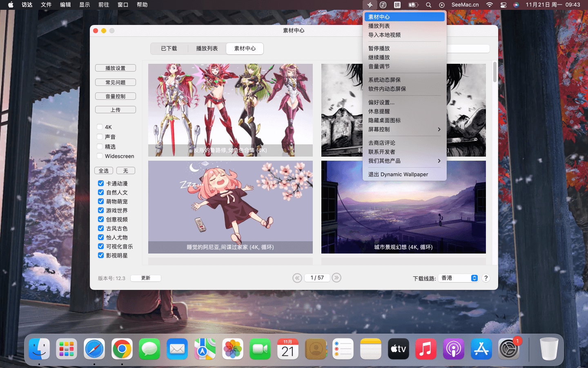Open Mail app in the Dock
This screenshot has height=368, width=588.
[x=177, y=349]
